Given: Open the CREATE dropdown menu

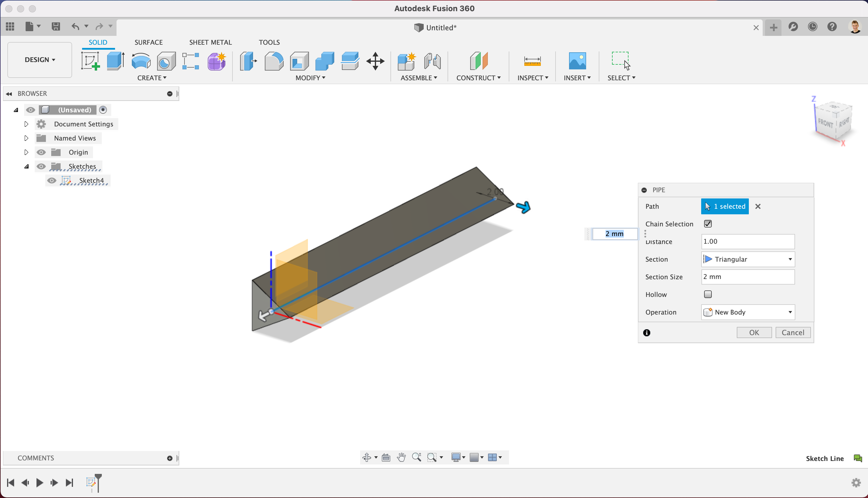Looking at the screenshot, I should (152, 78).
